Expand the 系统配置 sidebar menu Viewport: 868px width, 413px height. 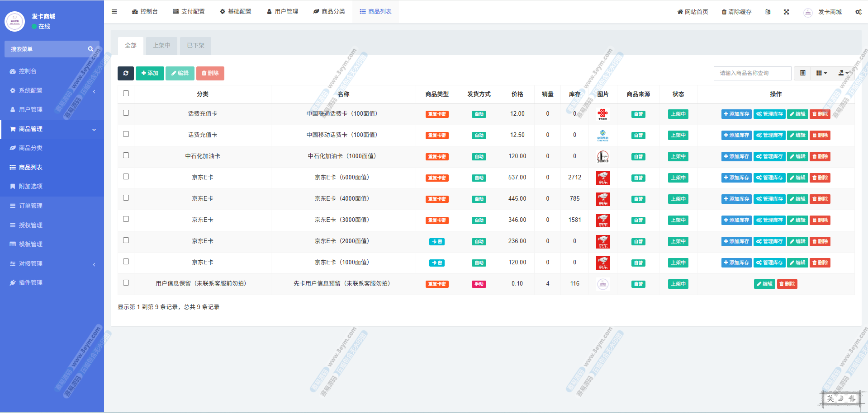[52, 91]
